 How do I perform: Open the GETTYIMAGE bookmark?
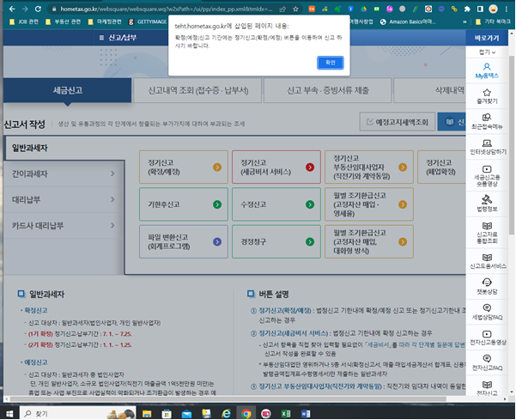(148, 21)
